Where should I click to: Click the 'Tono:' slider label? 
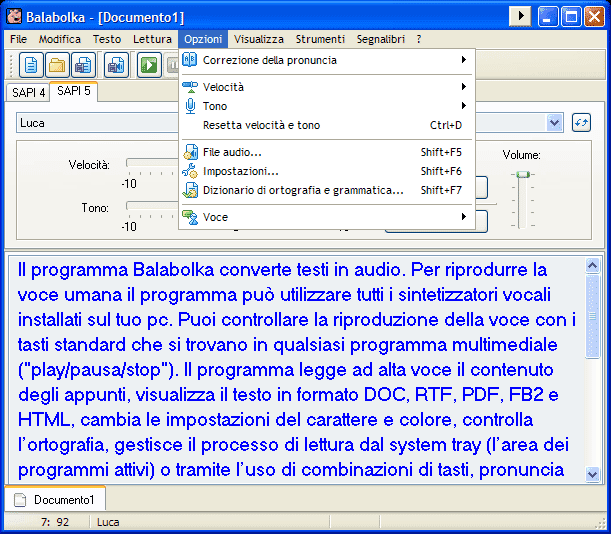tap(95, 208)
